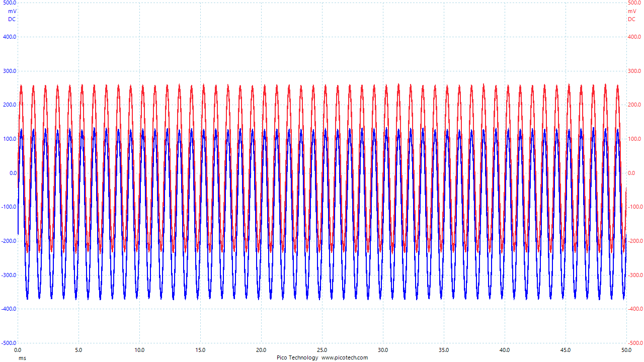Click the time axis 0.0 label
Viewport: 644px width, 362px height.
[x=18, y=350]
